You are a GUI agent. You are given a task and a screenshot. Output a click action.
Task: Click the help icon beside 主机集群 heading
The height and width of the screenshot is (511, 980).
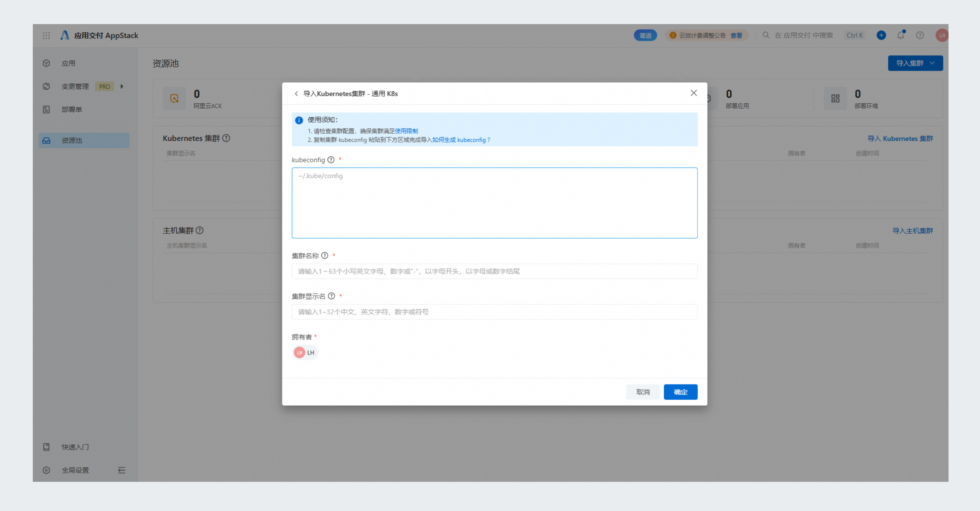199,230
